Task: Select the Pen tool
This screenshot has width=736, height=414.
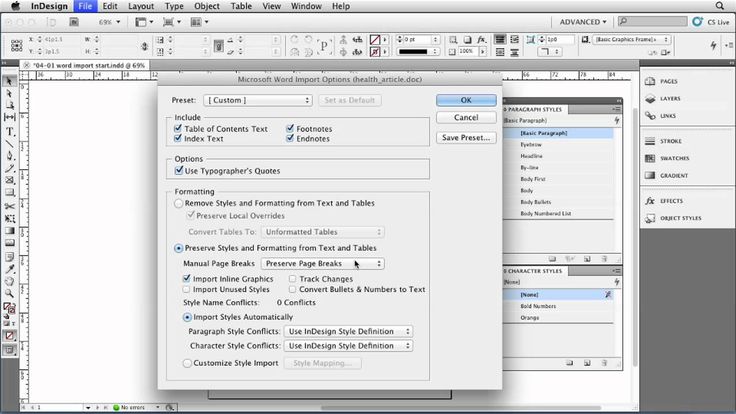Action: [x=9, y=156]
